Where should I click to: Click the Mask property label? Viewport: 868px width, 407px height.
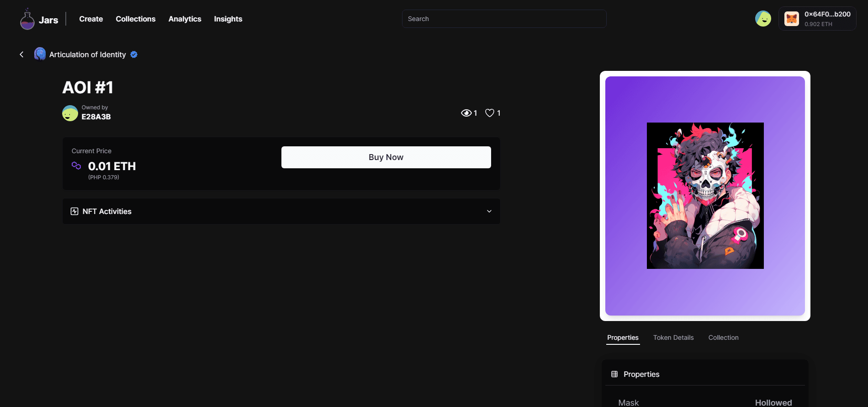tap(628, 402)
